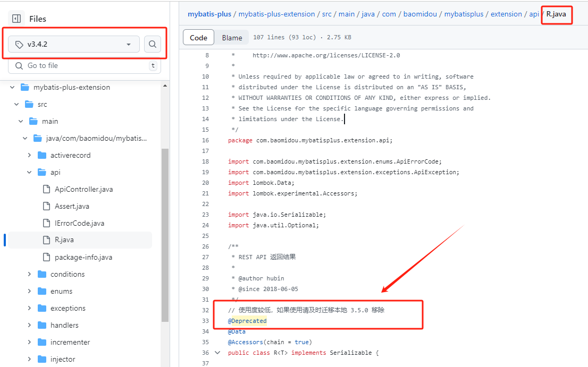Switch to the Blame tab
This screenshot has width=588, height=367.
click(232, 38)
